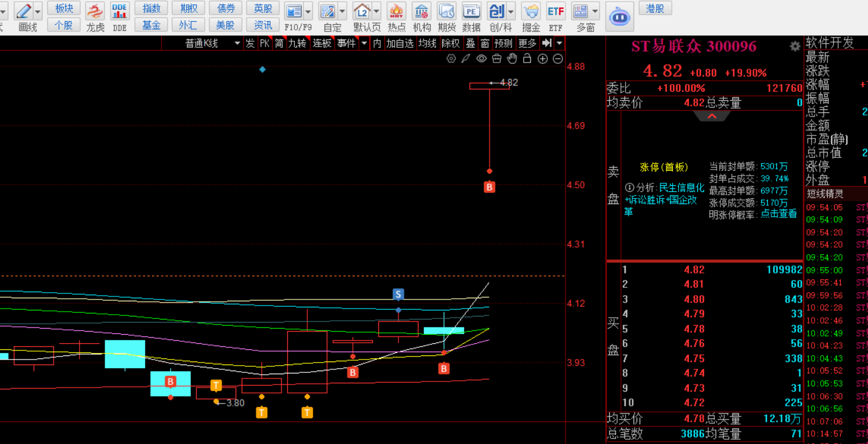The width and height of the screenshot is (868, 444).
Task: Select the 短线精灵 panel header
Action: click(x=825, y=194)
